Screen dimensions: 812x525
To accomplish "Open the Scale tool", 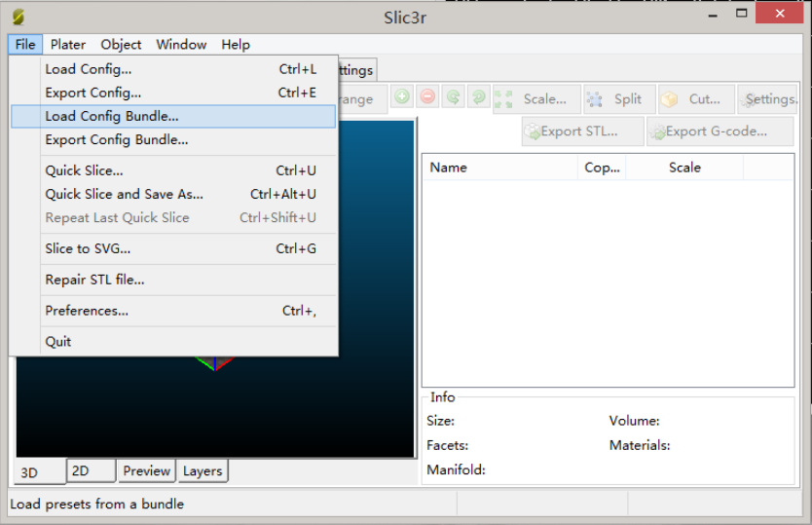I will coord(535,99).
